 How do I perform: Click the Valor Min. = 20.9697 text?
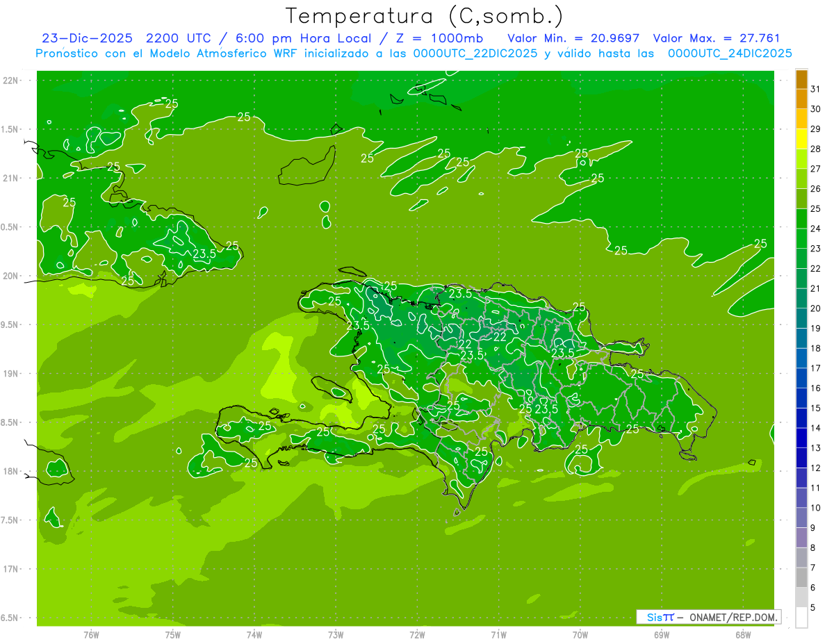573,38
